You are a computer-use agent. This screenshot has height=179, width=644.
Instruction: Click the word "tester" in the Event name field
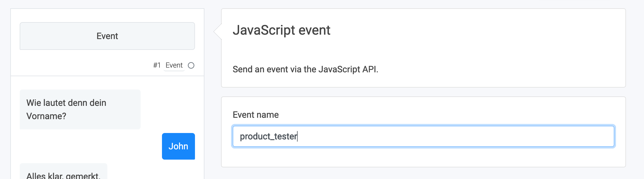point(285,136)
